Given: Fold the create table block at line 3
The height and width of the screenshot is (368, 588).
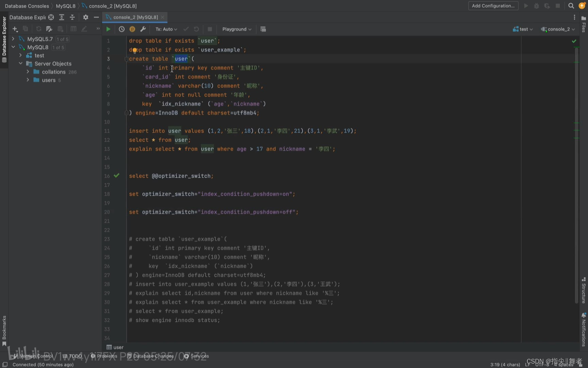Looking at the screenshot, I should click(126, 59).
